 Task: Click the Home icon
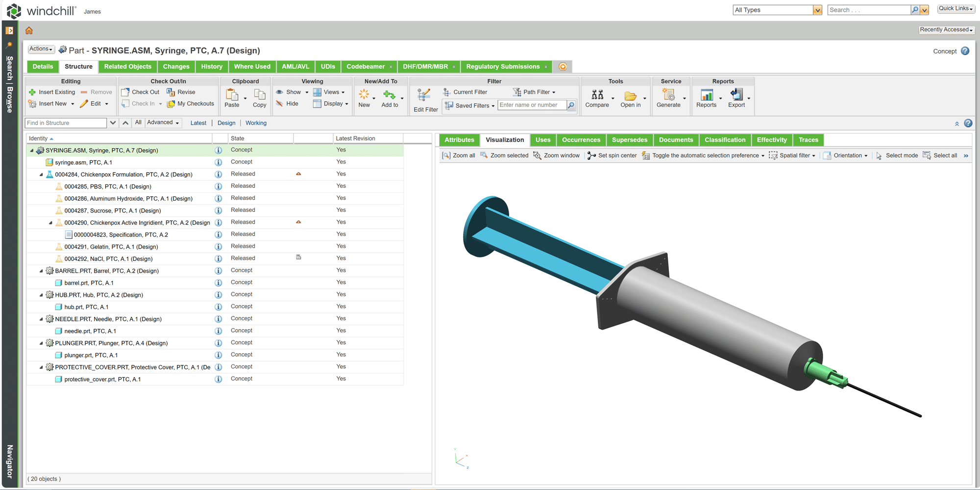(x=29, y=30)
